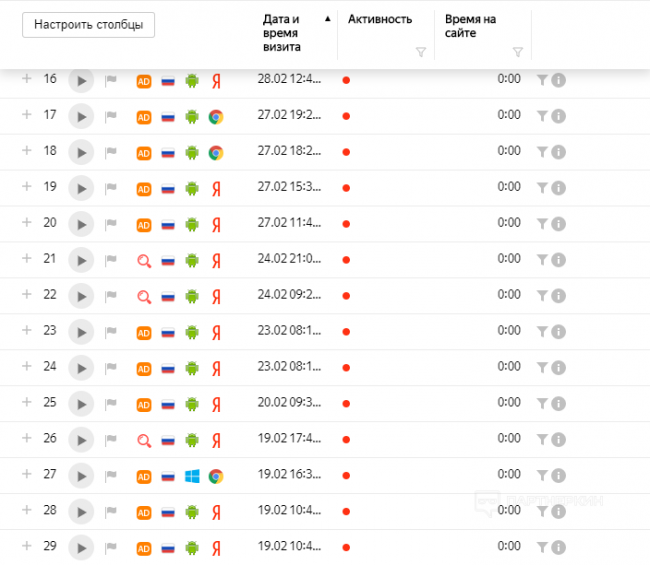Click the Yandex browser icon in visit 25
650x565 pixels.
coord(215,404)
